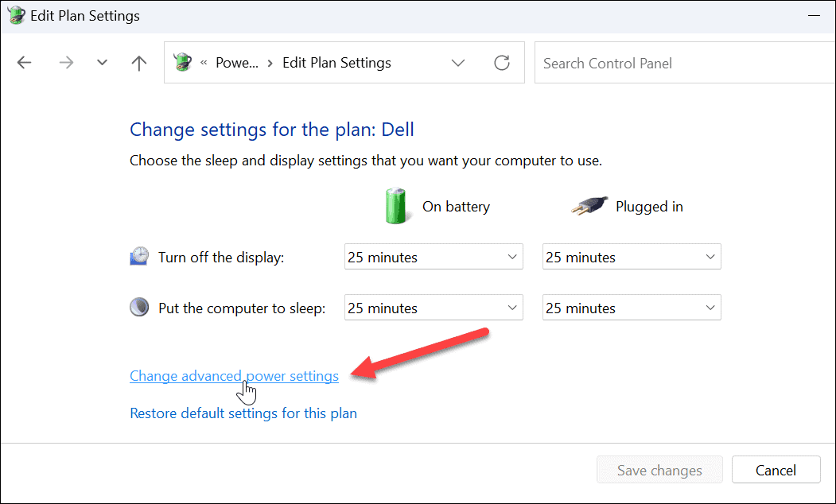Open the truncated Powe... breadcrumb item
This screenshot has height=504, width=836.
pos(237,62)
